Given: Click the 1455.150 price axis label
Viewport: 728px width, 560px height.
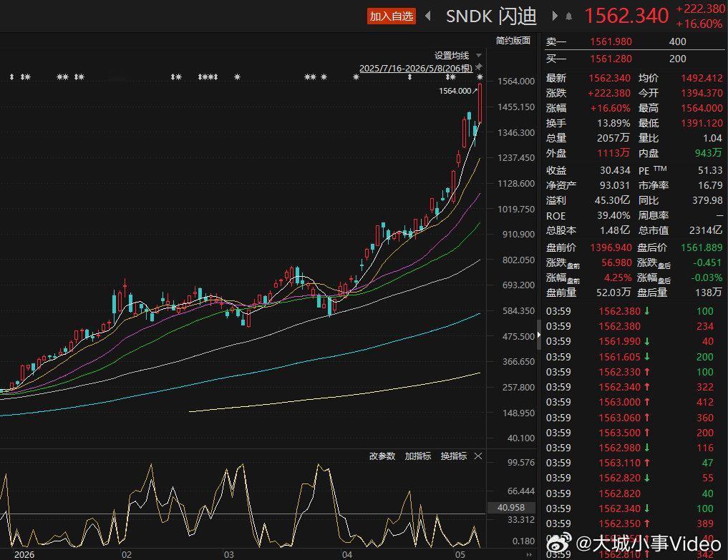Looking at the screenshot, I should (516, 107).
